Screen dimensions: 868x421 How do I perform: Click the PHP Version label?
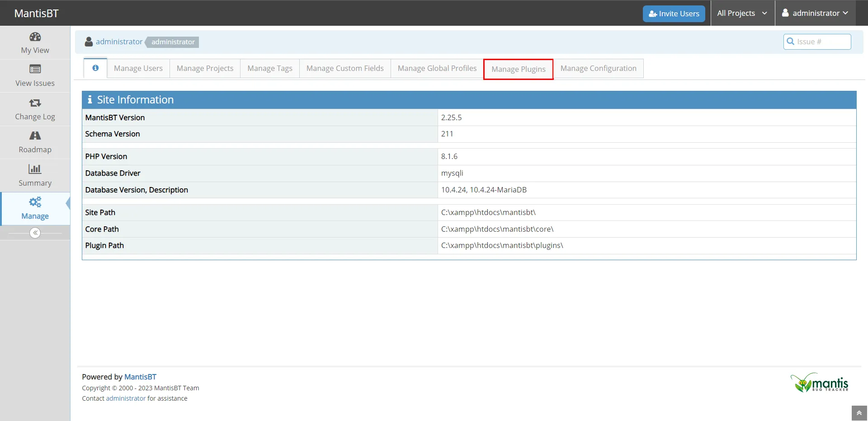(106, 156)
